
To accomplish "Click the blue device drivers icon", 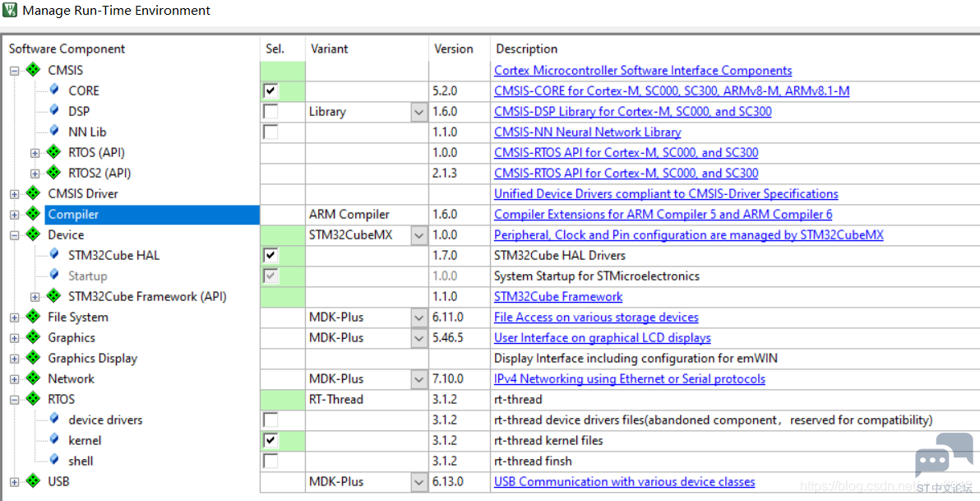I will 54,419.
